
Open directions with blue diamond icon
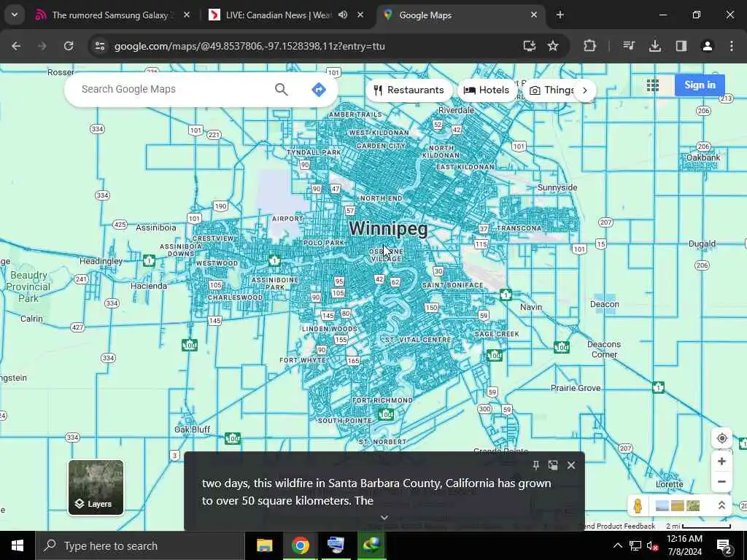[x=319, y=89]
